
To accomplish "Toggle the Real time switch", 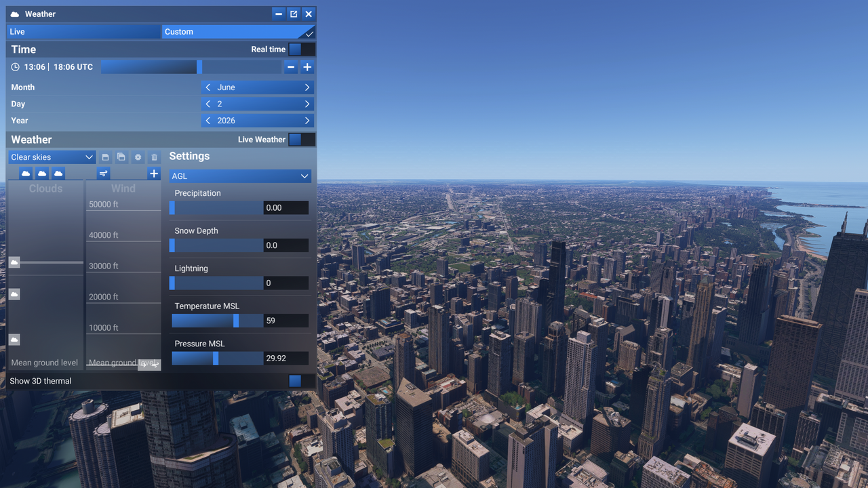I will tap(302, 49).
